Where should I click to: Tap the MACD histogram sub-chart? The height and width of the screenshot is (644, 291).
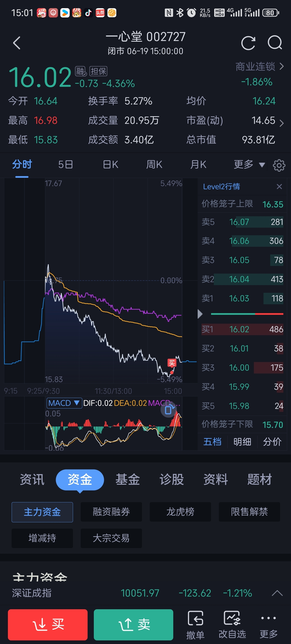[x=114, y=430]
